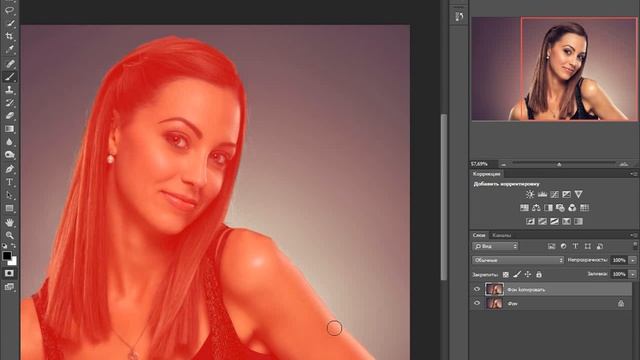Open the opacity slider arrow
This screenshot has width=640, height=360.
coord(633,260)
